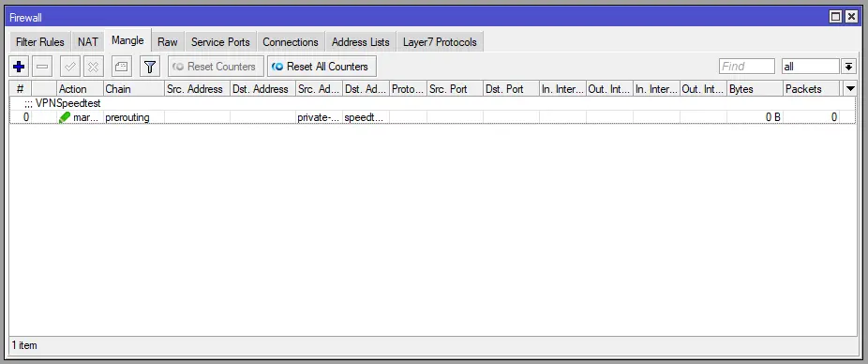Add a new mangle rule with plus icon
The height and width of the screenshot is (364, 868).
click(20, 67)
